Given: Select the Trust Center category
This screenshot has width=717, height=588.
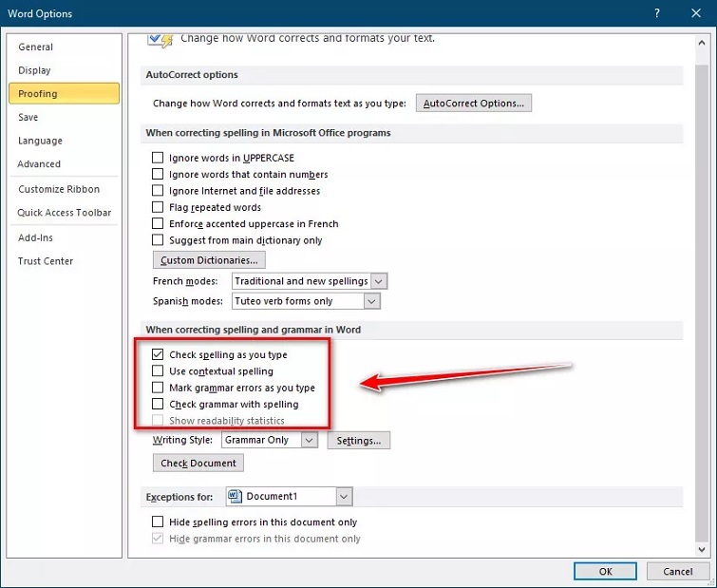Looking at the screenshot, I should pos(46,261).
